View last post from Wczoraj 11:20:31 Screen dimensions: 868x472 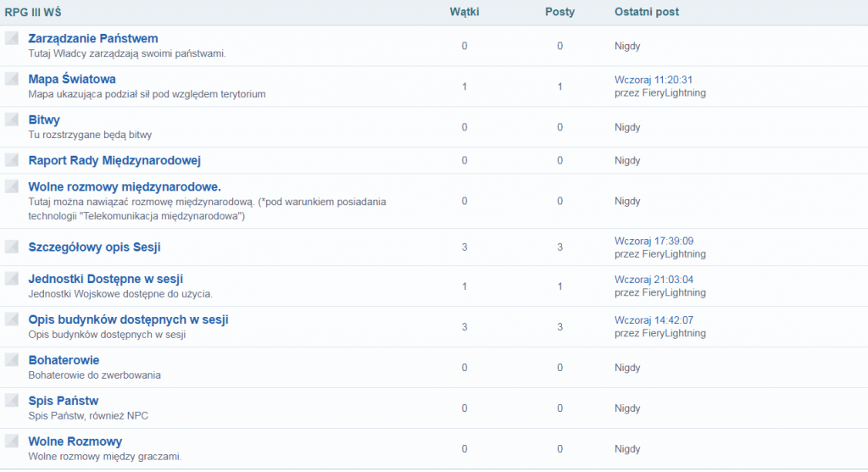(654, 80)
